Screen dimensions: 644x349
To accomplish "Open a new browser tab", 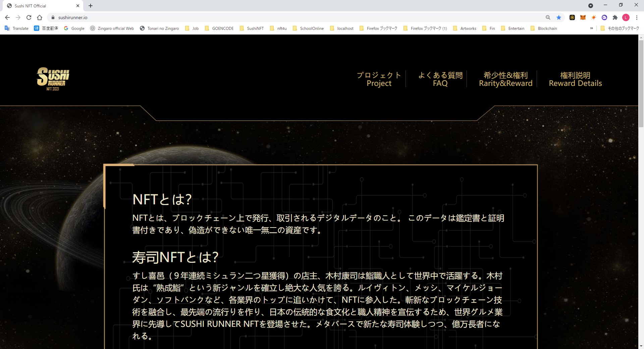I will pos(91,6).
